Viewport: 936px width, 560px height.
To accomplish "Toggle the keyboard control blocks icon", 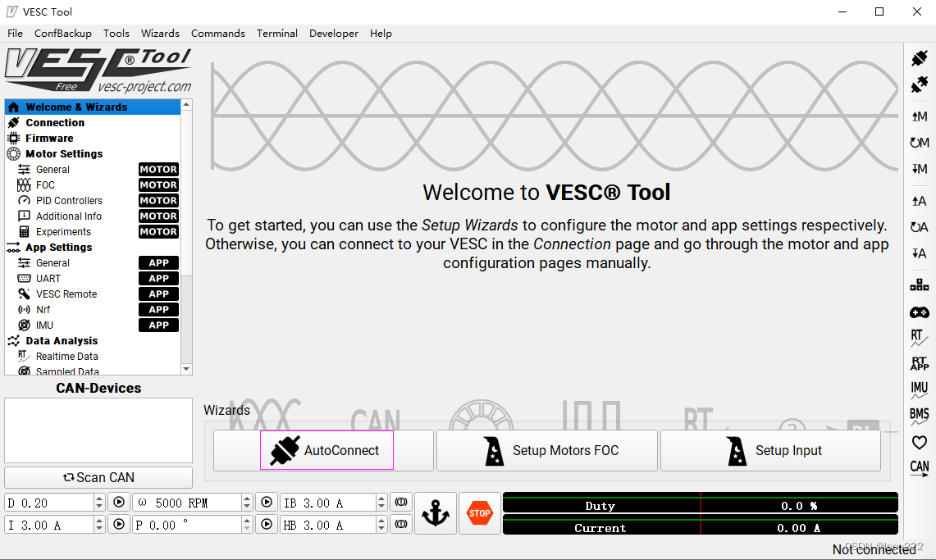I will (920, 285).
